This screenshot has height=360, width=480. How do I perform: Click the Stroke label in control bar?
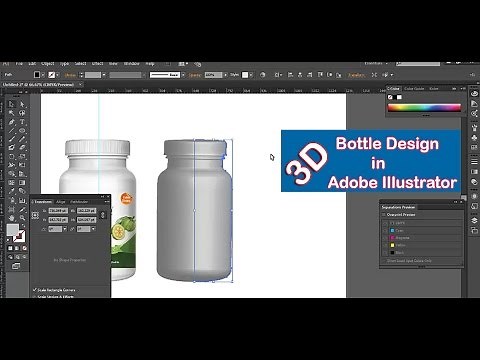pos(70,75)
